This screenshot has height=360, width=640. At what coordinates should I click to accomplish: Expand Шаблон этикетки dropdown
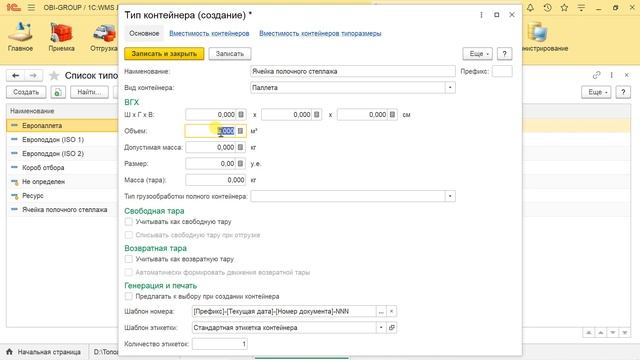[x=381, y=328]
